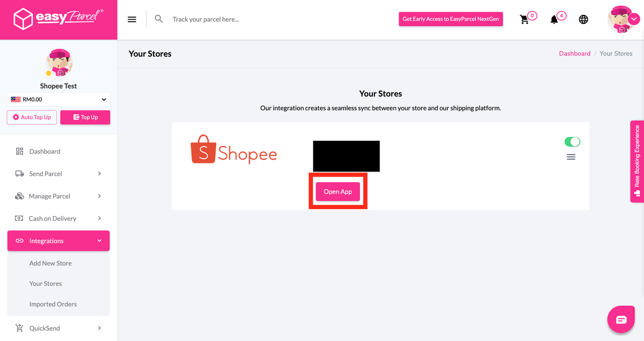Image resolution: width=644 pixels, height=341 pixels.
Task: Click the sidebar Shopee Test avatar
Action: (x=59, y=63)
